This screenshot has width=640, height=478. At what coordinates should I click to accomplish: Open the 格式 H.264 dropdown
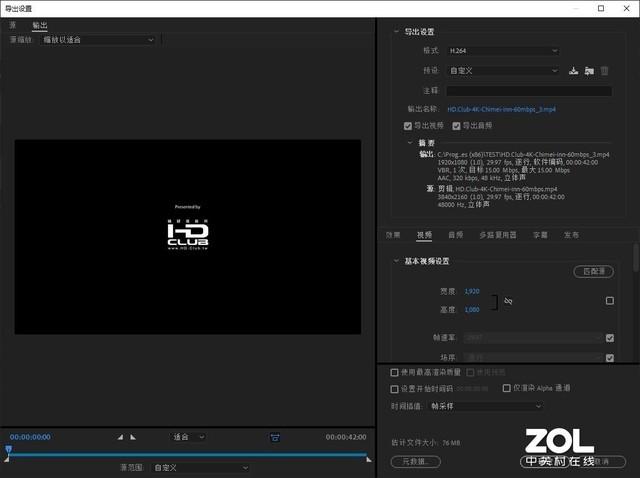point(503,51)
